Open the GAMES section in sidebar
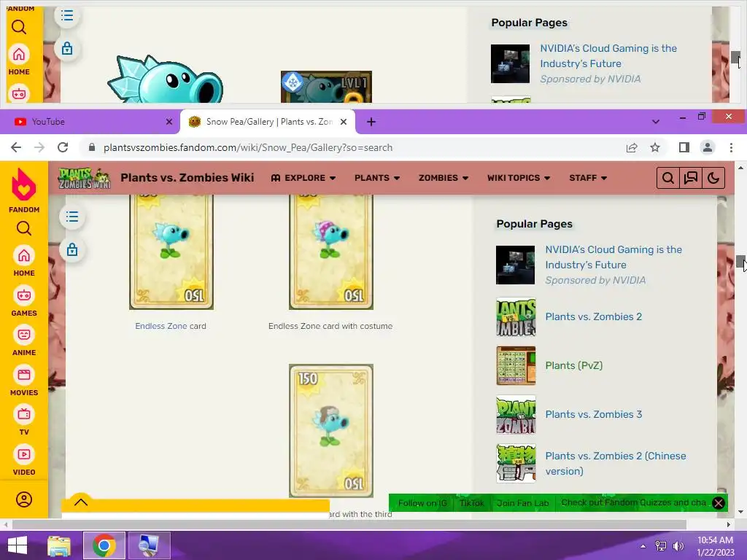 24,301
